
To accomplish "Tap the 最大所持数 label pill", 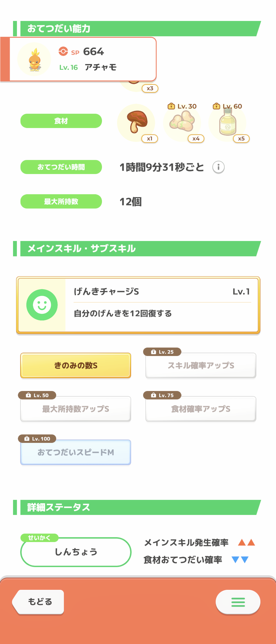I will point(61,201).
